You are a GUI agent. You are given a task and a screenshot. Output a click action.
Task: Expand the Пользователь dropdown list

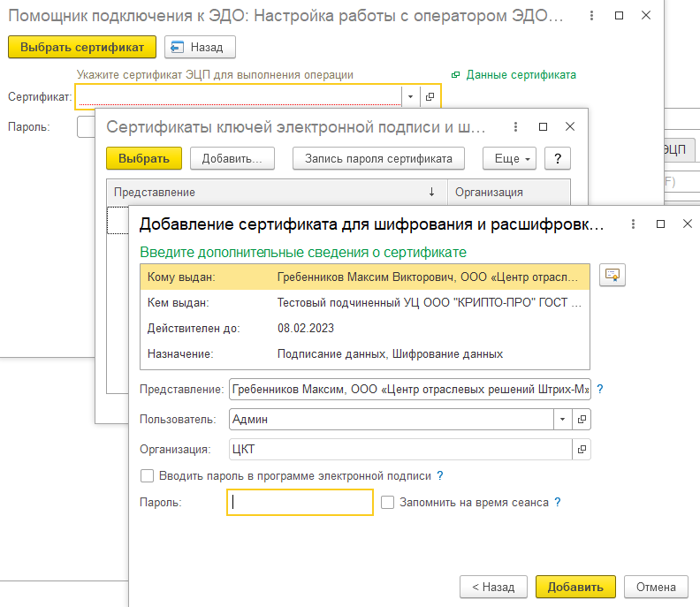(x=563, y=419)
